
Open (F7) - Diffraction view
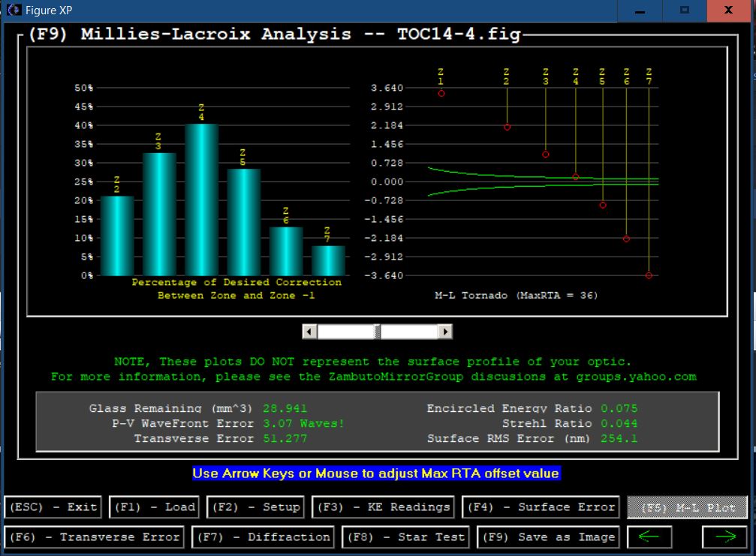pyautogui.click(x=263, y=536)
